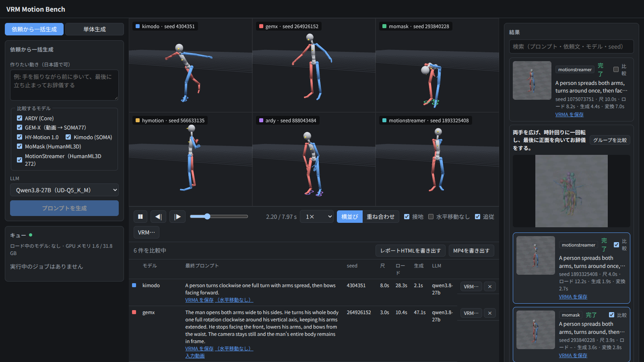
Task: Remove the gemx row with X
Action: tap(490, 313)
